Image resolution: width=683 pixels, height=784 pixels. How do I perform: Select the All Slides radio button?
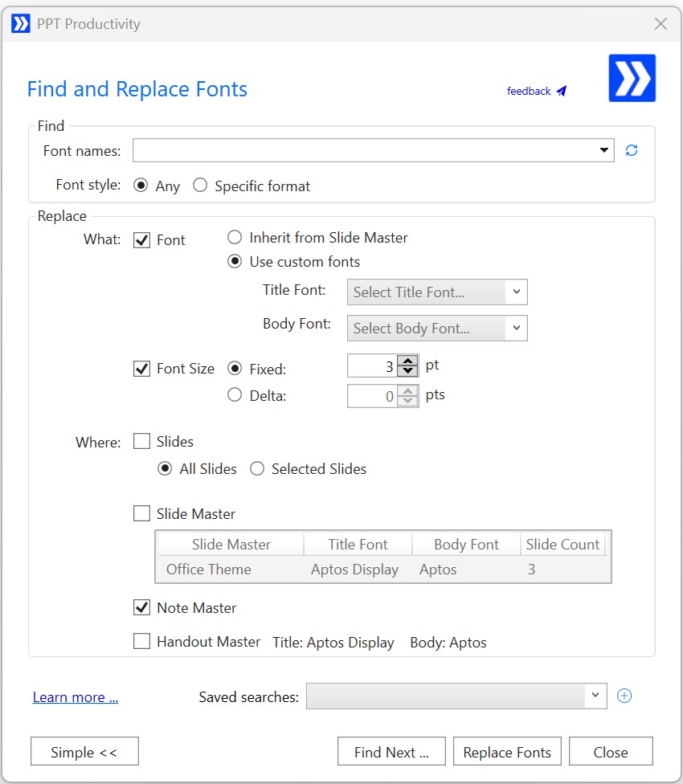[165, 468]
